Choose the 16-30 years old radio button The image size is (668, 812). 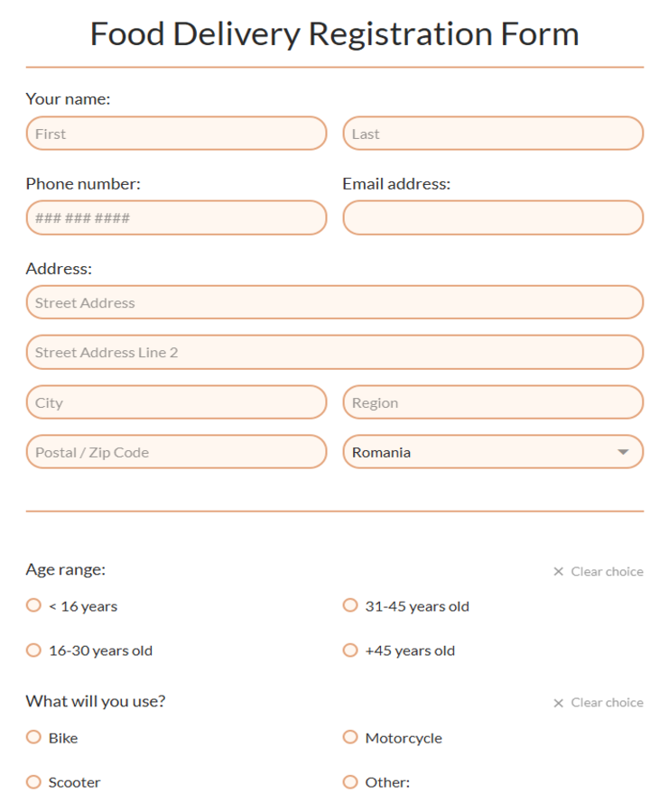(x=34, y=650)
